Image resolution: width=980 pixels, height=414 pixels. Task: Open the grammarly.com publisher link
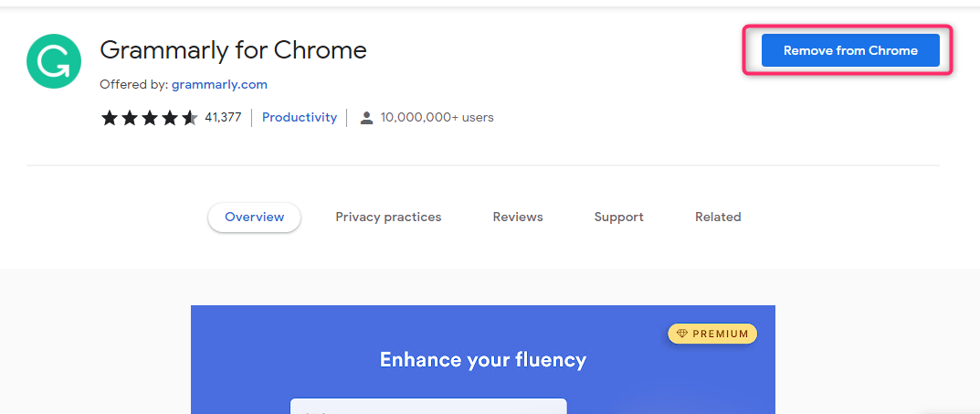pos(219,84)
